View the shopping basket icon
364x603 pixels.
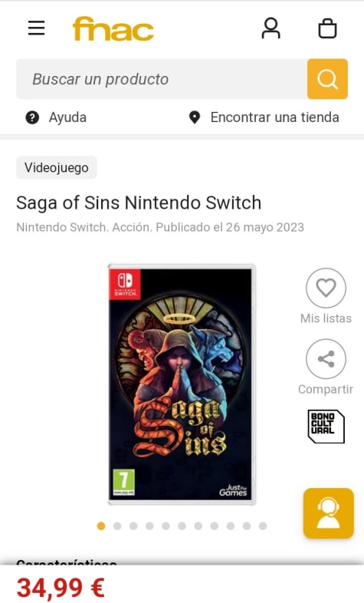pos(327,28)
